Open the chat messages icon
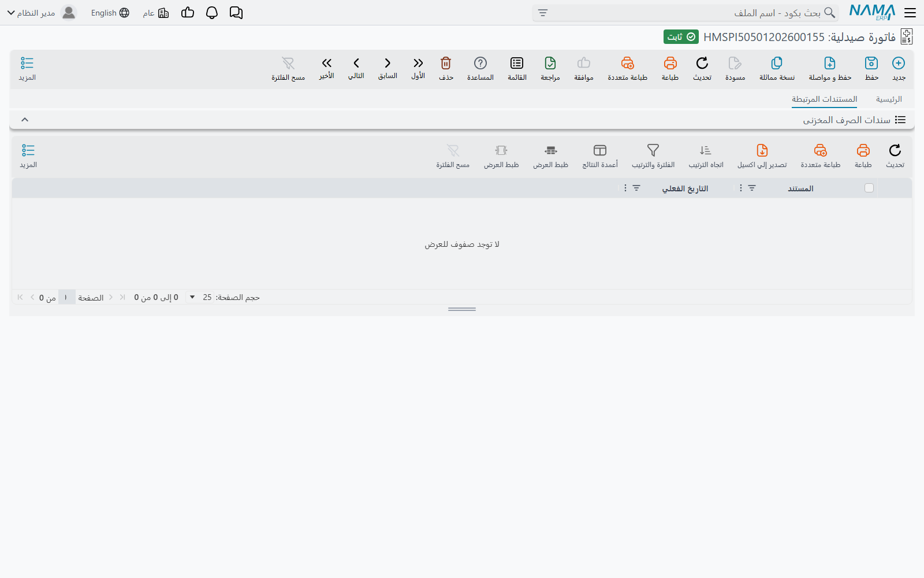 point(236,13)
